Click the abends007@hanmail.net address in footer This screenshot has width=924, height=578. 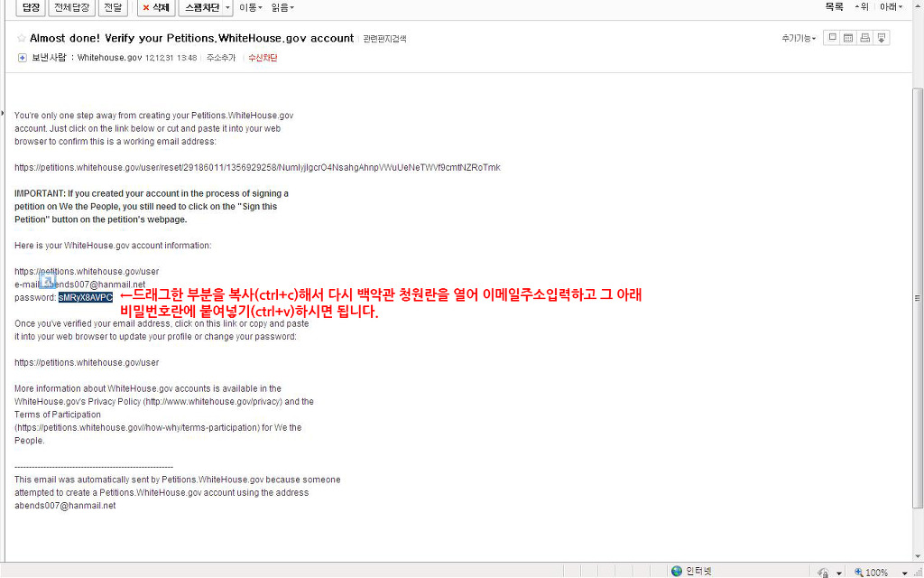(65, 506)
